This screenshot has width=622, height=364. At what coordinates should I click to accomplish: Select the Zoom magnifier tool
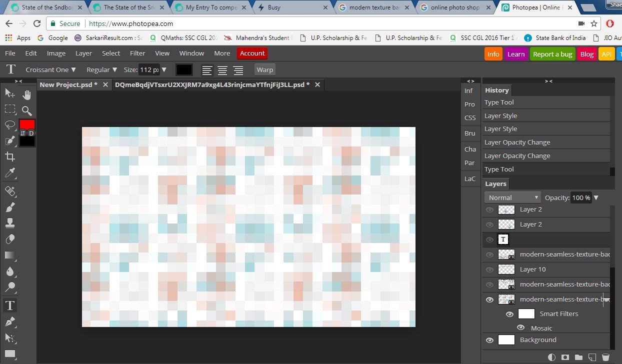(x=27, y=110)
